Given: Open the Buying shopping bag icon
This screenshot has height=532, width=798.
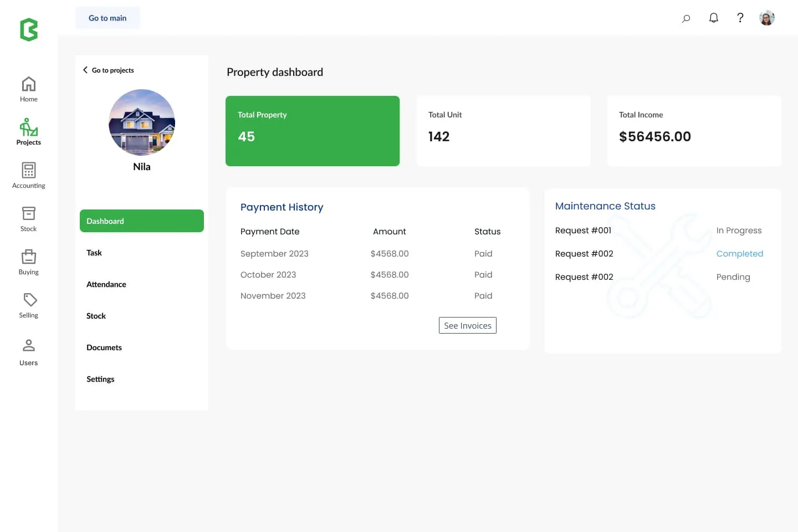Looking at the screenshot, I should tap(29, 257).
